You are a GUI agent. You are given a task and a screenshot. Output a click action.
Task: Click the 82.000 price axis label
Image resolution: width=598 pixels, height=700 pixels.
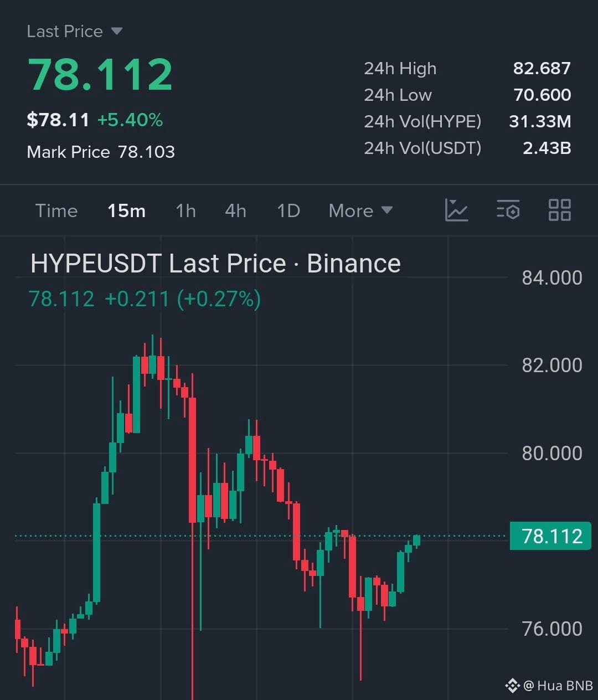[x=552, y=365]
